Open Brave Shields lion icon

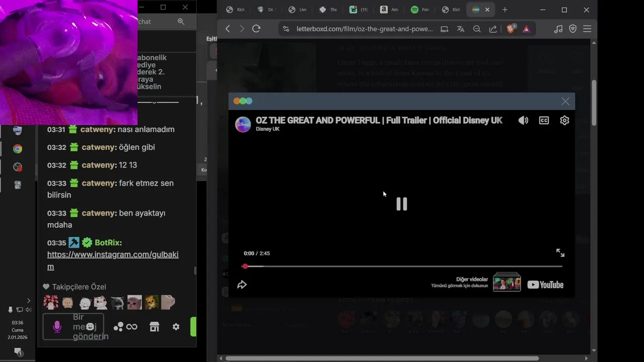pos(511,29)
